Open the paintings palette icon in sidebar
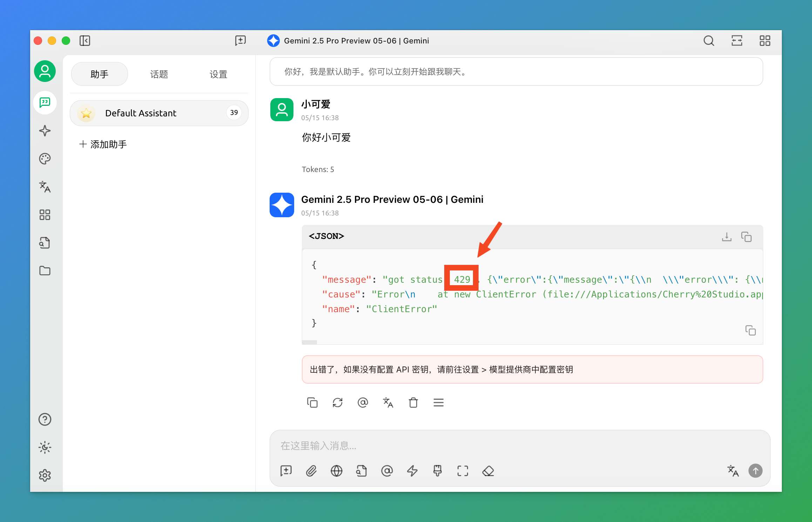812x522 pixels. click(x=45, y=159)
